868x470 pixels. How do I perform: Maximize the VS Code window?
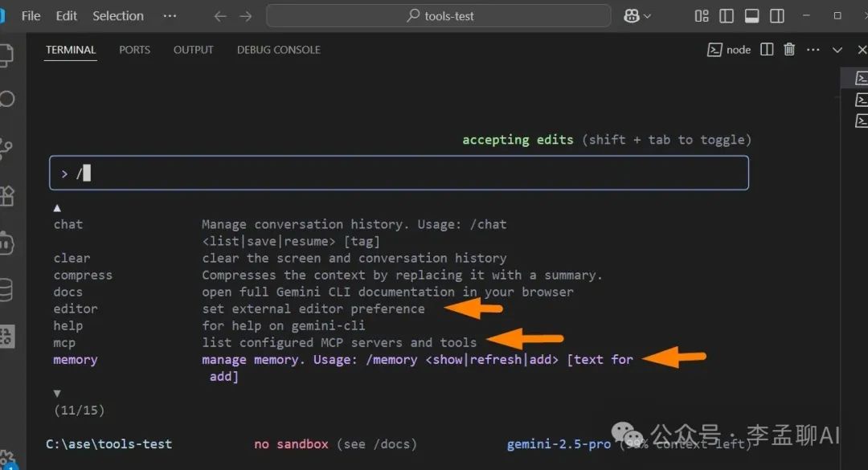point(837,16)
